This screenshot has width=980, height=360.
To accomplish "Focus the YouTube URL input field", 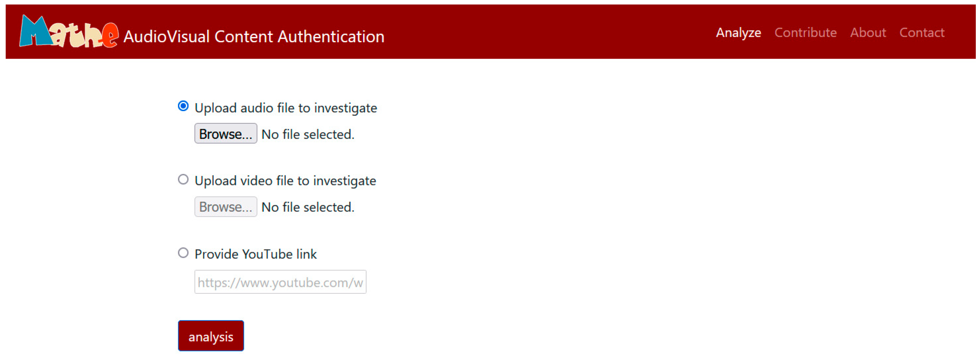I will click(280, 282).
